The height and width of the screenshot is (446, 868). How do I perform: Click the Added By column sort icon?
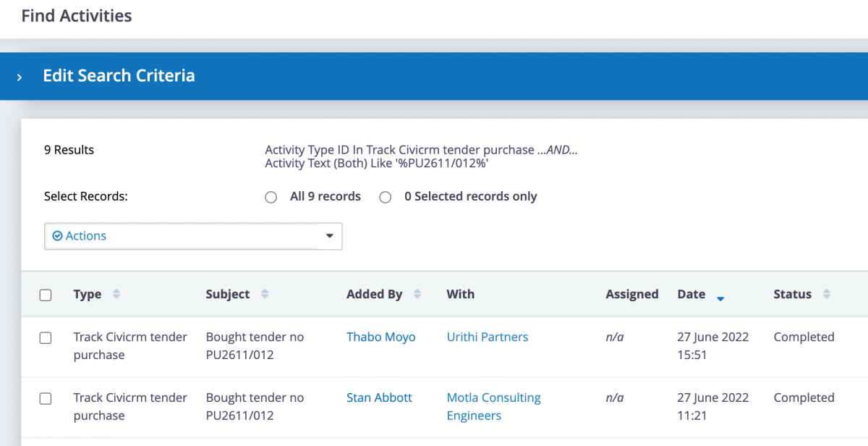pyautogui.click(x=417, y=294)
